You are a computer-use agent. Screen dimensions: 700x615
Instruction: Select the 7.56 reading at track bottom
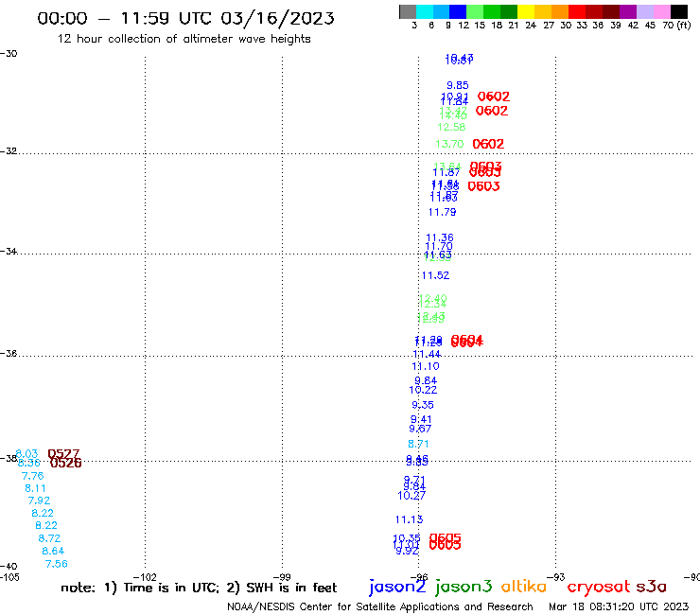[56, 564]
